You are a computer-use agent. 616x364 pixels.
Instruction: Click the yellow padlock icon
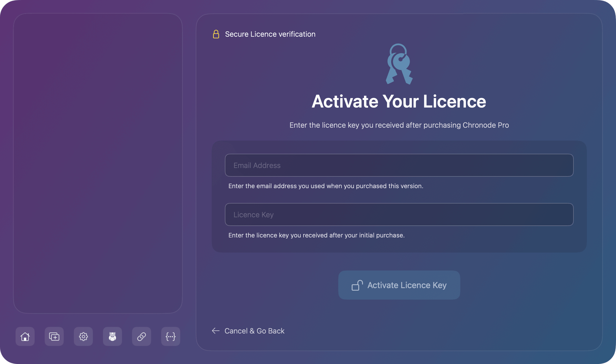[216, 34]
